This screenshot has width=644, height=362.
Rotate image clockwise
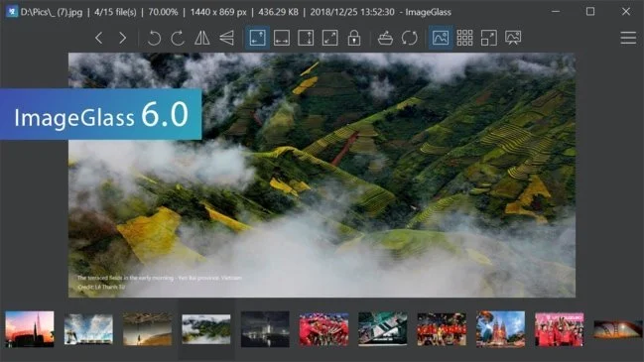(178, 38)
